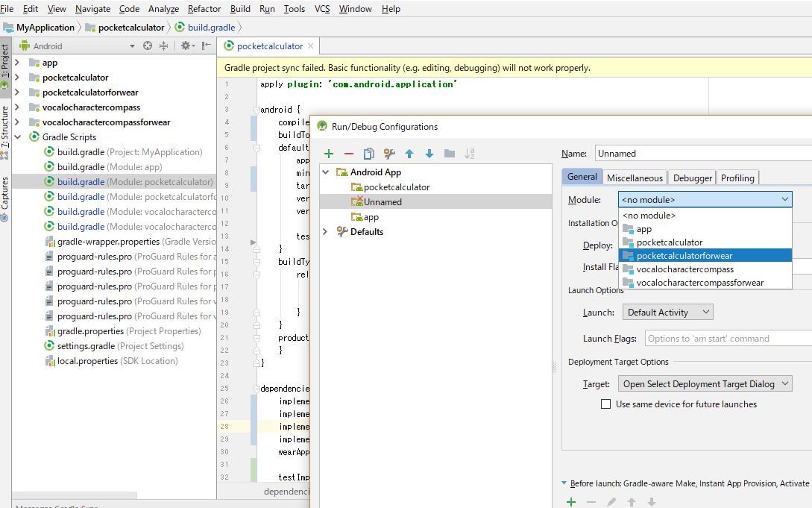The width and height of the screenshot is (812, 508).
Task: Close the pocketcalculator editor tab
Action: (311, 46)
